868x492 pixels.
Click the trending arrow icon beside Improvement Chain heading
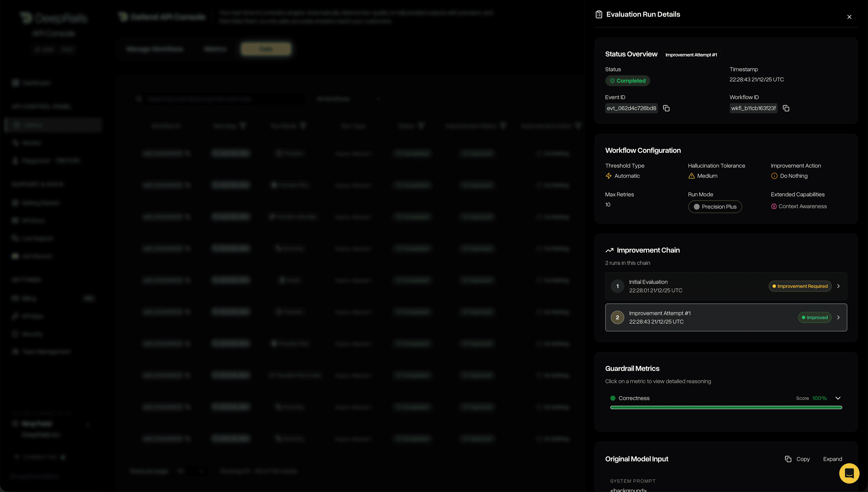pos(609,250)
